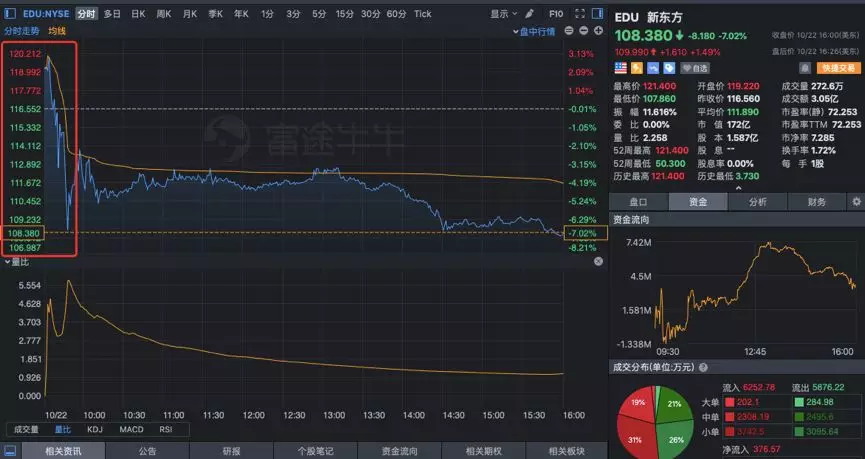
Task: Expand the 量比 indicator dropdown
Action: click(x=17, y=262)
